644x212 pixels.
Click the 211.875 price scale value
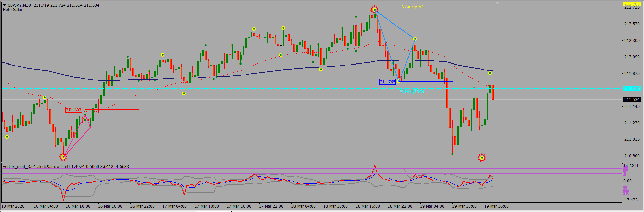pyautogui.click(x=632, y=73)
